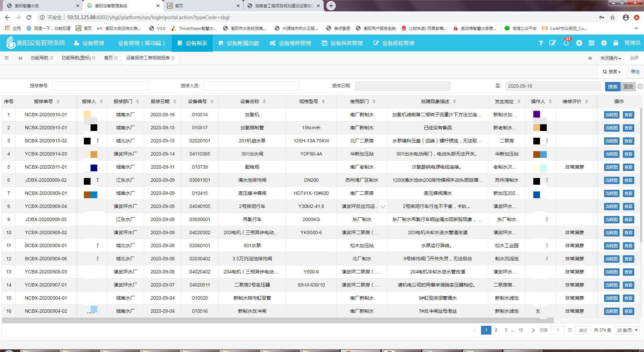Toggle the left sidebar hamburger menu
This screenshot has height=352, width=644.
pos(6,58)
